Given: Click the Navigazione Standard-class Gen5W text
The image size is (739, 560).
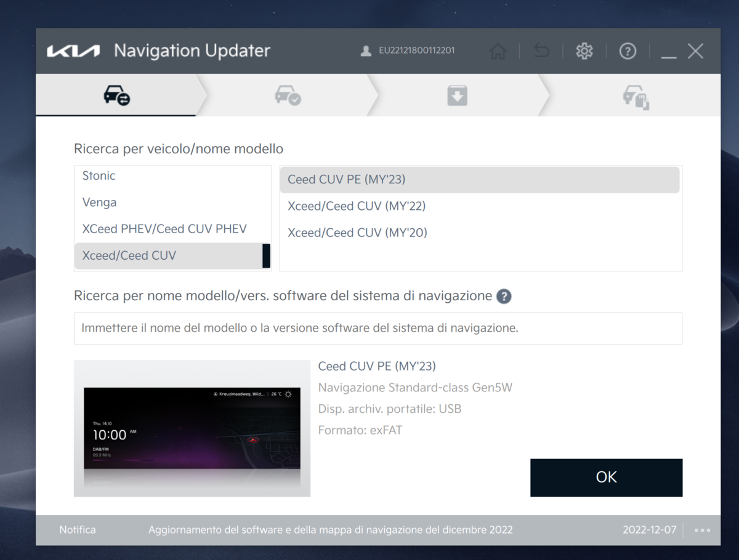Looking at the screenshot, I should [x=415, y=388].
